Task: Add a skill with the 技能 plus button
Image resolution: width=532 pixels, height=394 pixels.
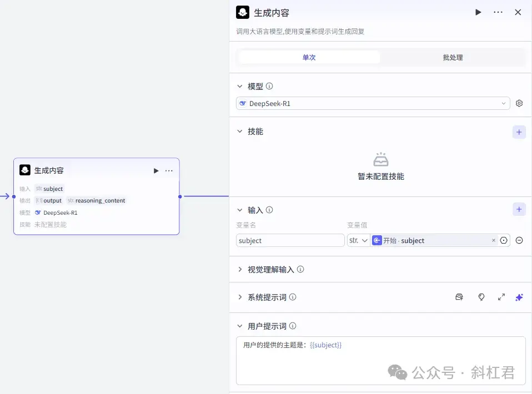Action: pos(519,132)
